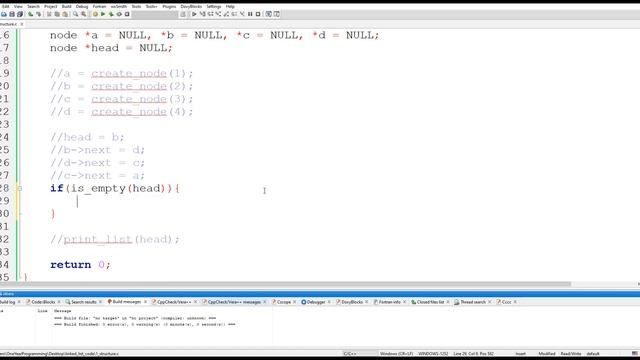640x360 pixels.
Task: Click the Build and run icon
Action: point(111,14)
